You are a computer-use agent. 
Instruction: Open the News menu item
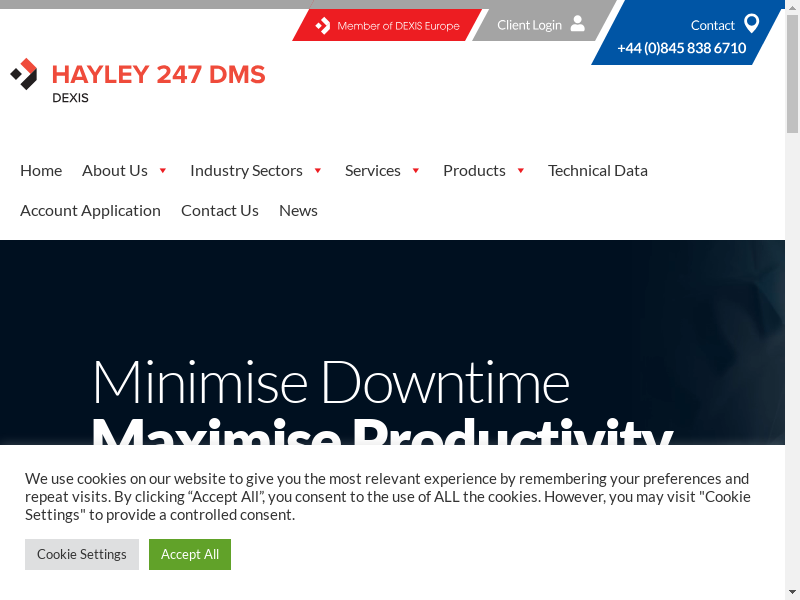pos(298,210)
